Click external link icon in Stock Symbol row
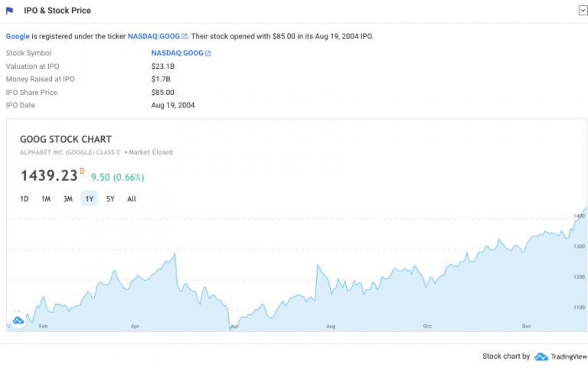 pyautogui.click(x=208, y=53)
